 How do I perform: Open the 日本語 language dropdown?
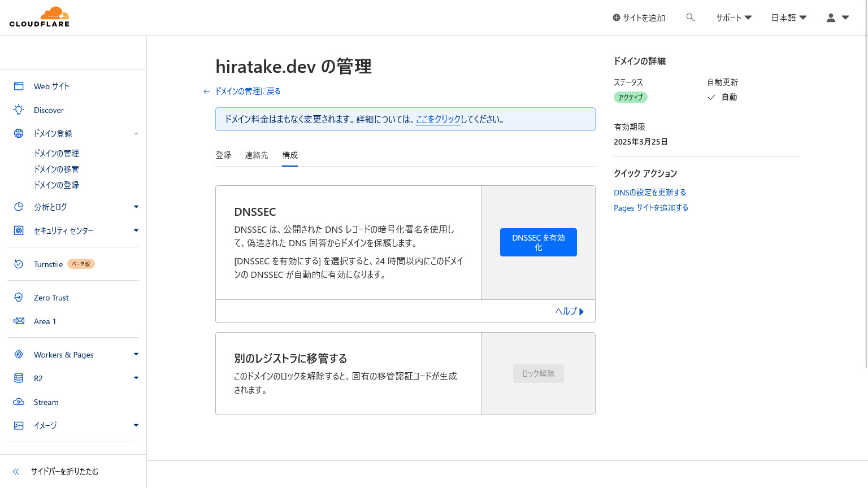click(789, 18)
